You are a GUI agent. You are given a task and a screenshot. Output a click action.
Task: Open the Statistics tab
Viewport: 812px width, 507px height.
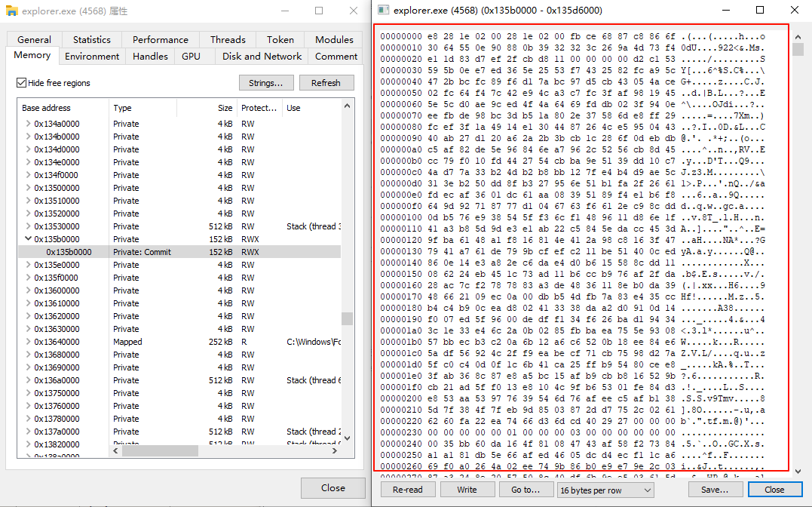coord(92,39)
